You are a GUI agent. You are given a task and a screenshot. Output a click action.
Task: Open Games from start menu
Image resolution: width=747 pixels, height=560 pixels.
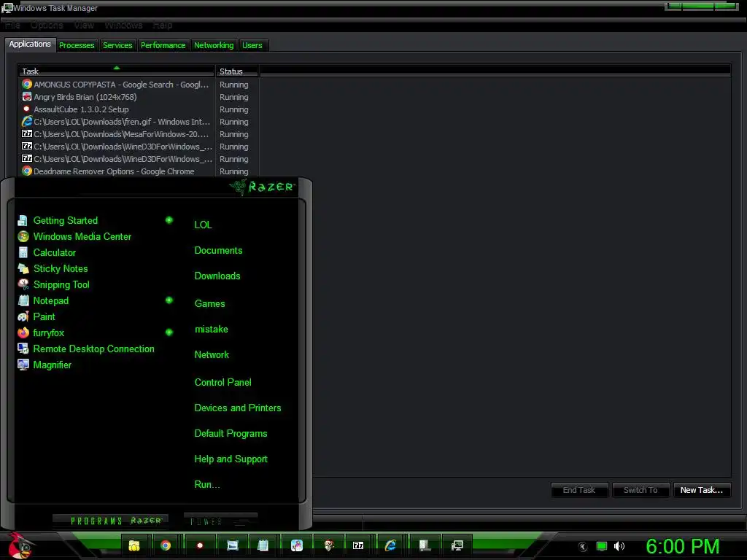(209, 304)
